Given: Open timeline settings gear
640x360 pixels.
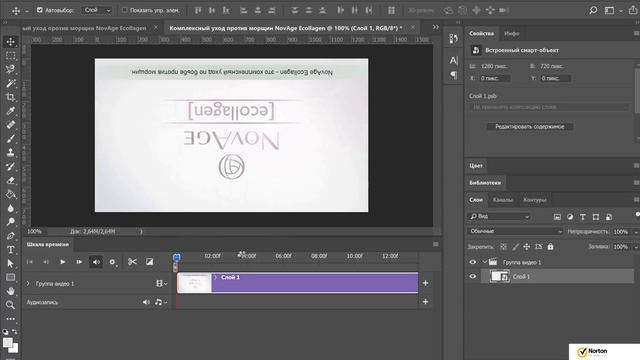Looking at the screenshot, I should click(112, 262).
